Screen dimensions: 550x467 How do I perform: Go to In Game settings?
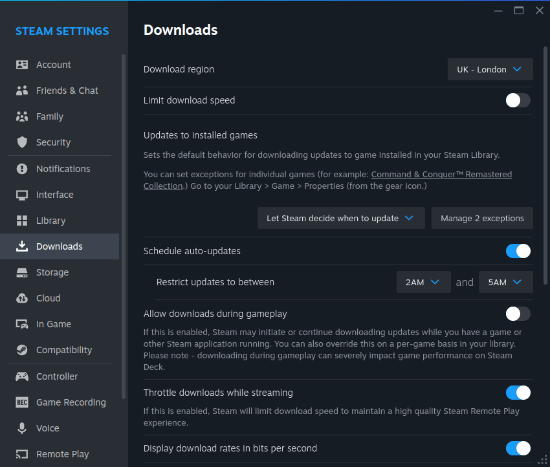[x=60, y=324]
